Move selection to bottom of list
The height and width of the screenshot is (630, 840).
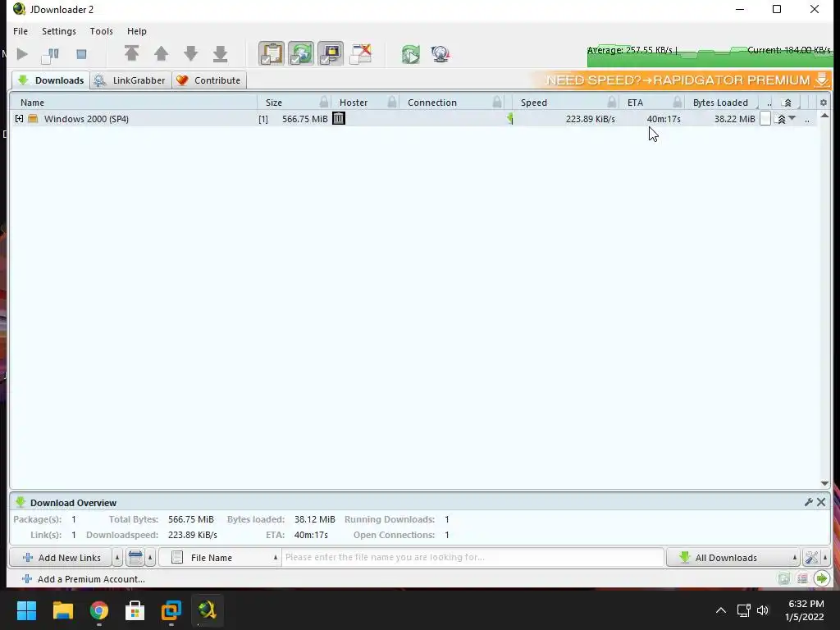[220, 54]
